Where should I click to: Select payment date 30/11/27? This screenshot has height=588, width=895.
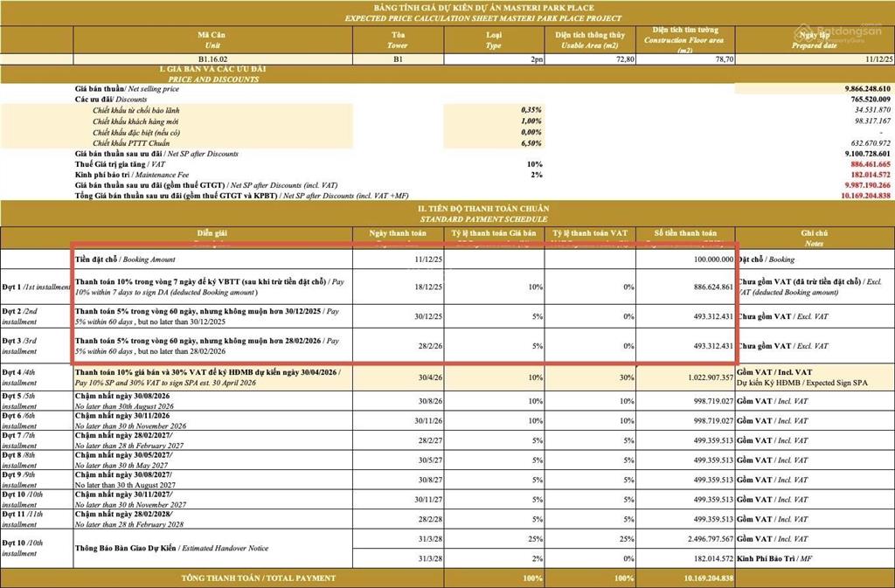428,500
